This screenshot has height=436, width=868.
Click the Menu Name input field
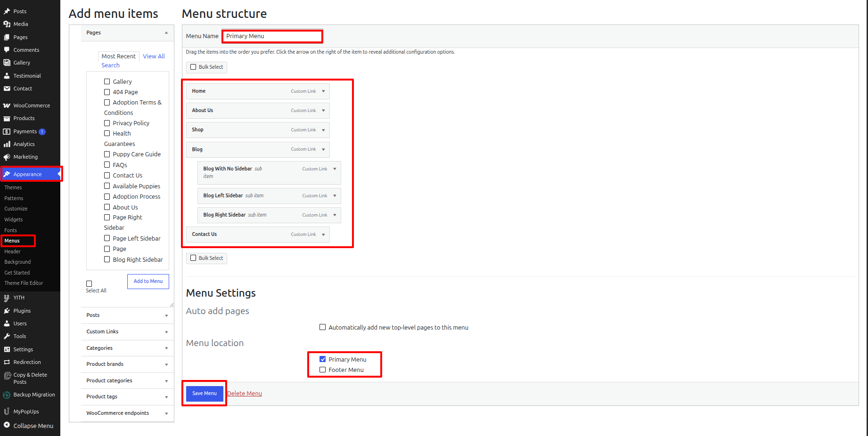[272, 36]
